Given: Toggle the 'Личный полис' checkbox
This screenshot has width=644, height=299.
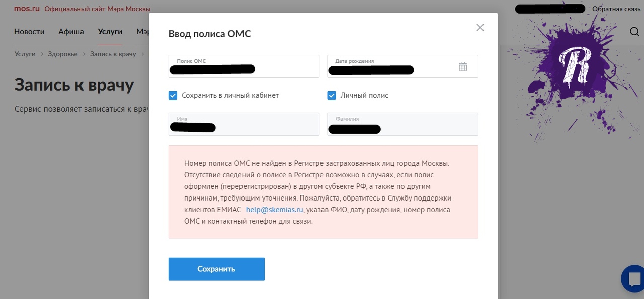Looking at the screenshot, I should [x=332, y=95].
